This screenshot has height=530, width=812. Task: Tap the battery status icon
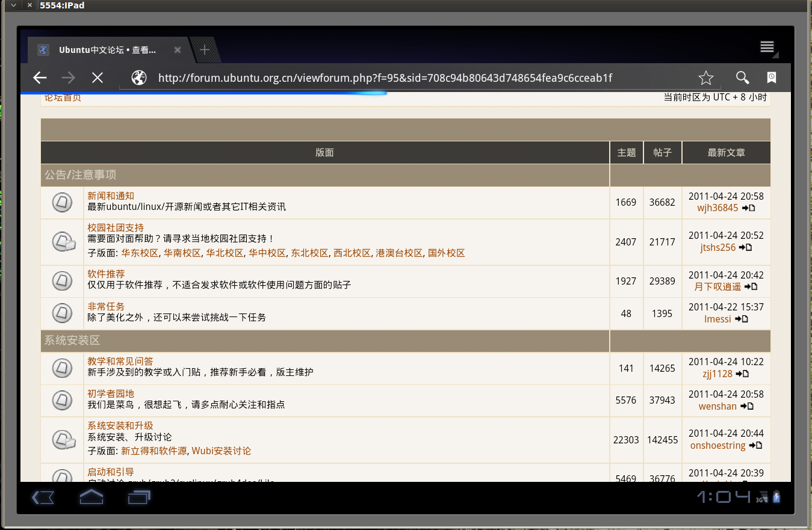[x=776, y=497]
